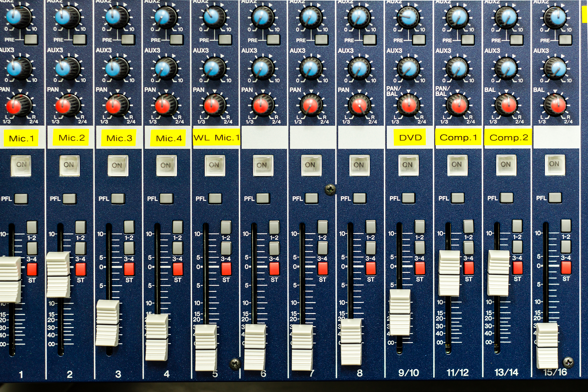
Task: Click the yellow Mic.3 channel label
Action: [x=119, y=138]
